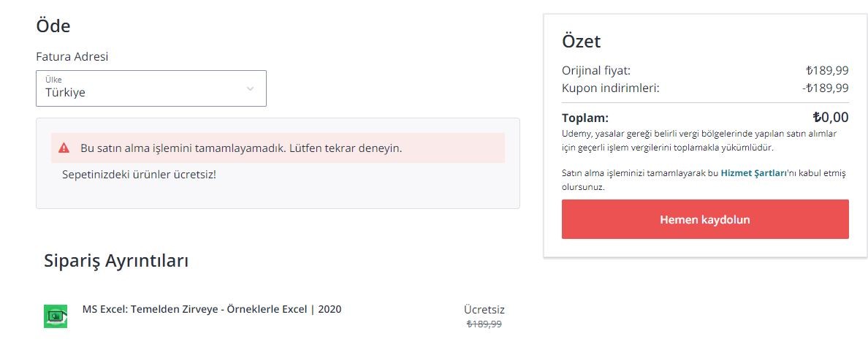Viewport: 868px width, 350px height.
Task: Click the Toplam ₺0,00 amount
Action: tap(830, 118)
